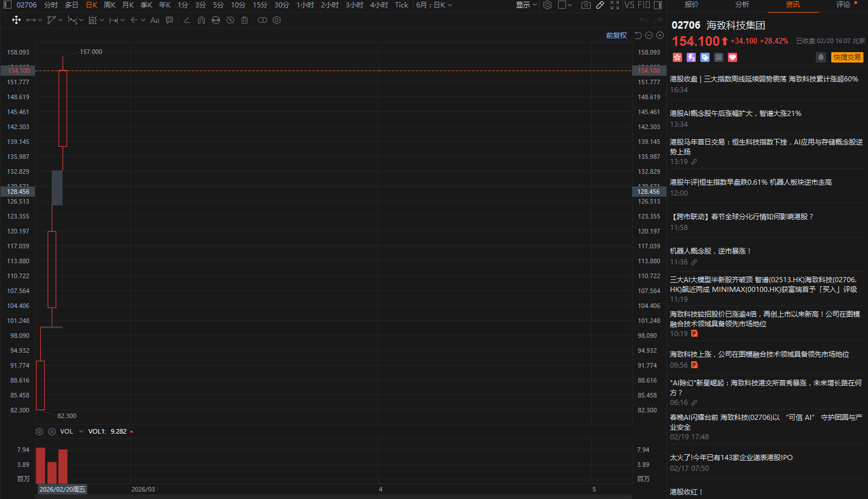Select the 5分 interval

click(218, 5)
